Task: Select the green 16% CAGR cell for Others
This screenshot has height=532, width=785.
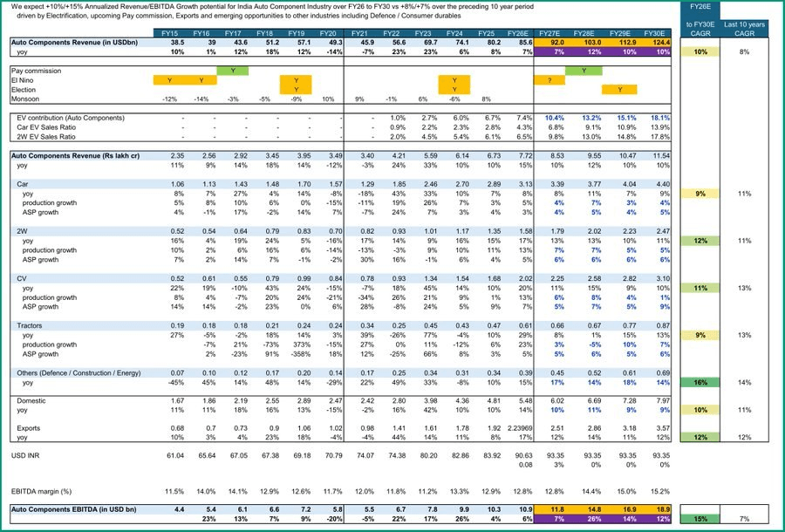Action: tap(700, 382)
